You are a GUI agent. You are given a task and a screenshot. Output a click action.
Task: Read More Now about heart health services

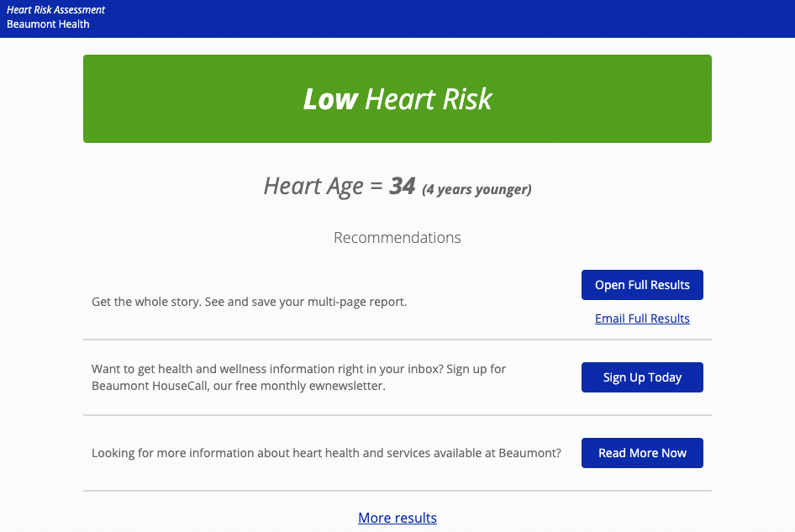(x=641, y=453)
